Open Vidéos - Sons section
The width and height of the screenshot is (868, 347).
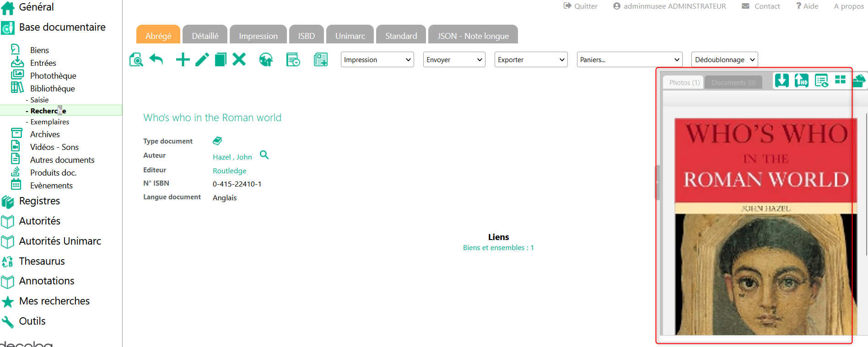[x=54, y=147]
